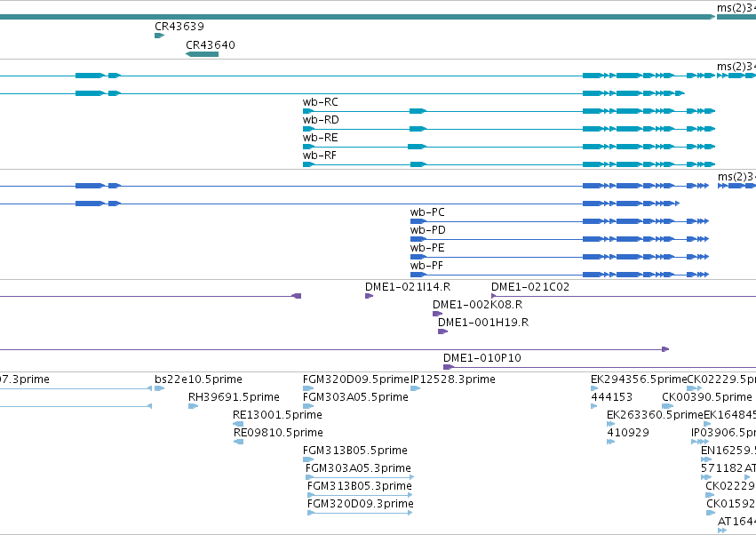Click the wb-PC coding sequence label
This screenshot has height=535, width=756.
coord(427,212)
